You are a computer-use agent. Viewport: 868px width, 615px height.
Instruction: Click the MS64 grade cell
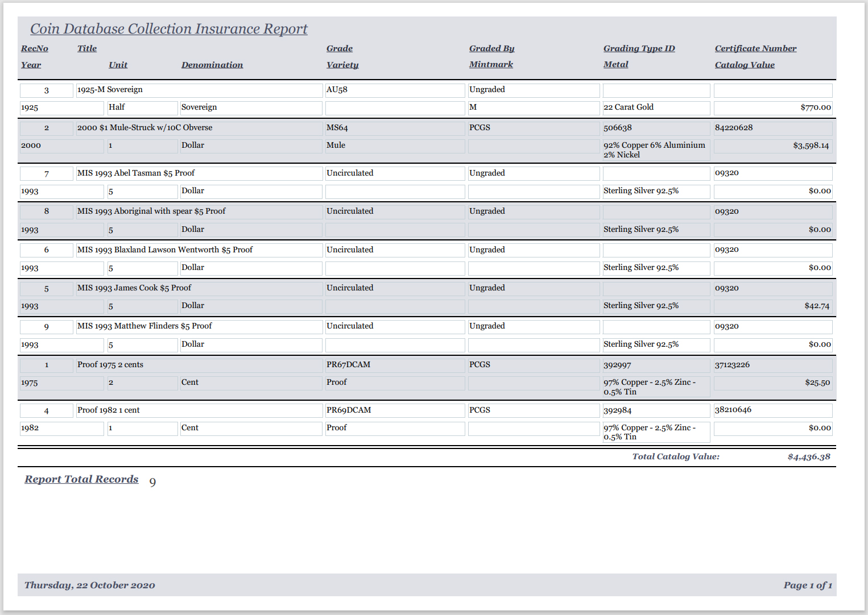point(395,128)
